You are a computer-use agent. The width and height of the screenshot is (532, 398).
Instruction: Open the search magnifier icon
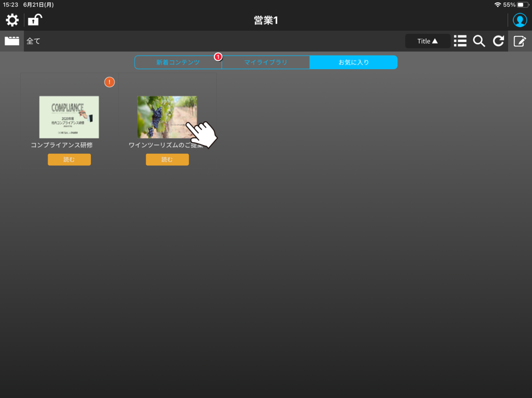tap(479, 41)
